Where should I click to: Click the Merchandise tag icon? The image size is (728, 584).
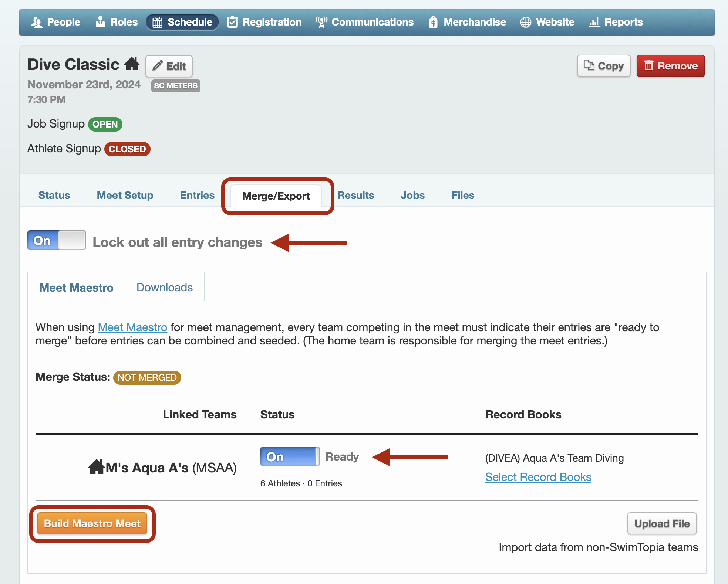(433, 22)
